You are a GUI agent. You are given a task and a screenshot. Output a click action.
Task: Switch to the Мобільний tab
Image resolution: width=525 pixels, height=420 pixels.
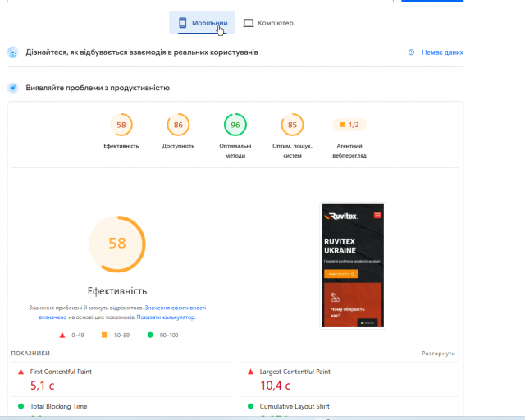click(x=203, y=23)
